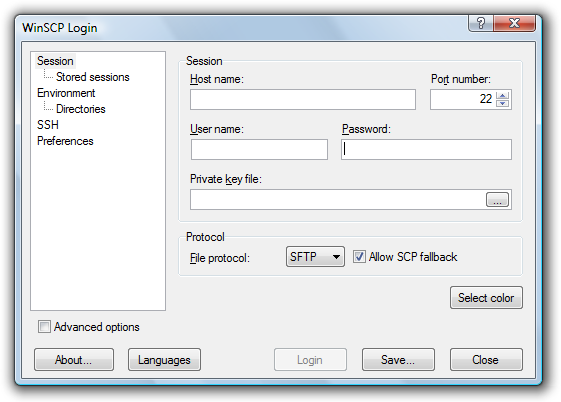Open the SSH settings page

coord(48,125)
